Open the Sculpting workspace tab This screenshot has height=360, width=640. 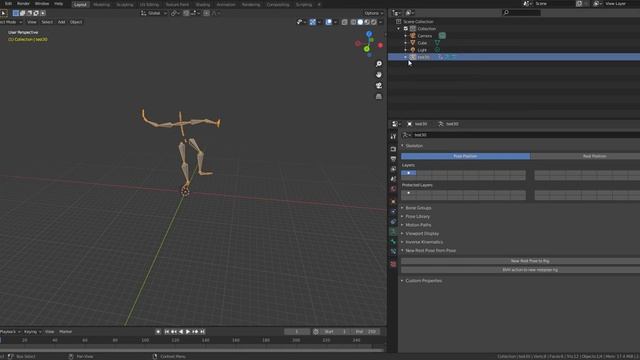[x=125, y=4]
